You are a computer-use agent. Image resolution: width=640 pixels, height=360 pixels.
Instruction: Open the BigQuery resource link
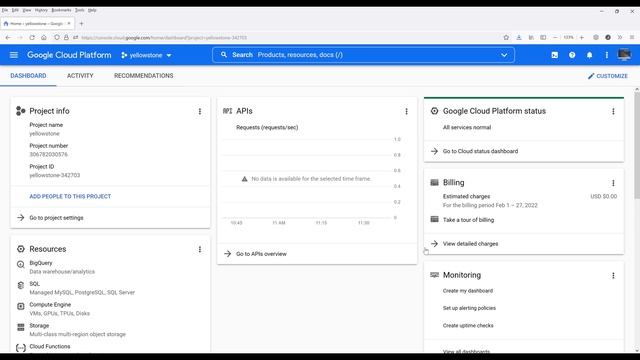41,263
